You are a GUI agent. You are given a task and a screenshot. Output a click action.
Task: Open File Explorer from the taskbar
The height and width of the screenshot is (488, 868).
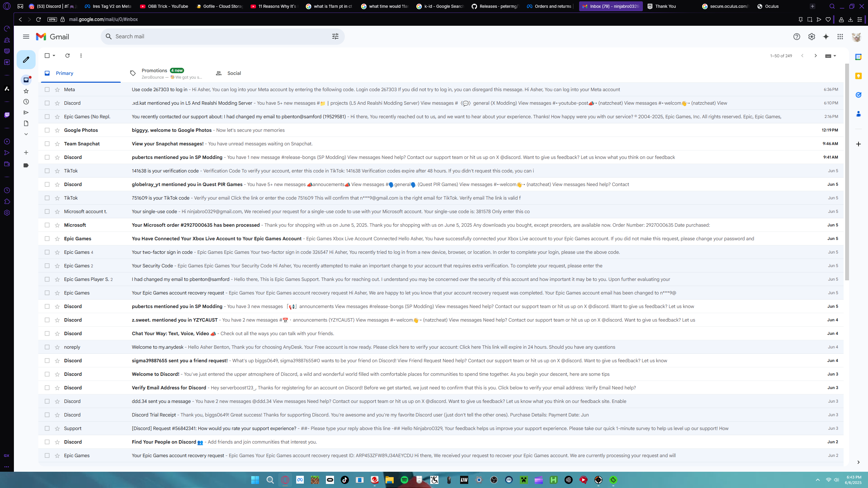(390, 480)
